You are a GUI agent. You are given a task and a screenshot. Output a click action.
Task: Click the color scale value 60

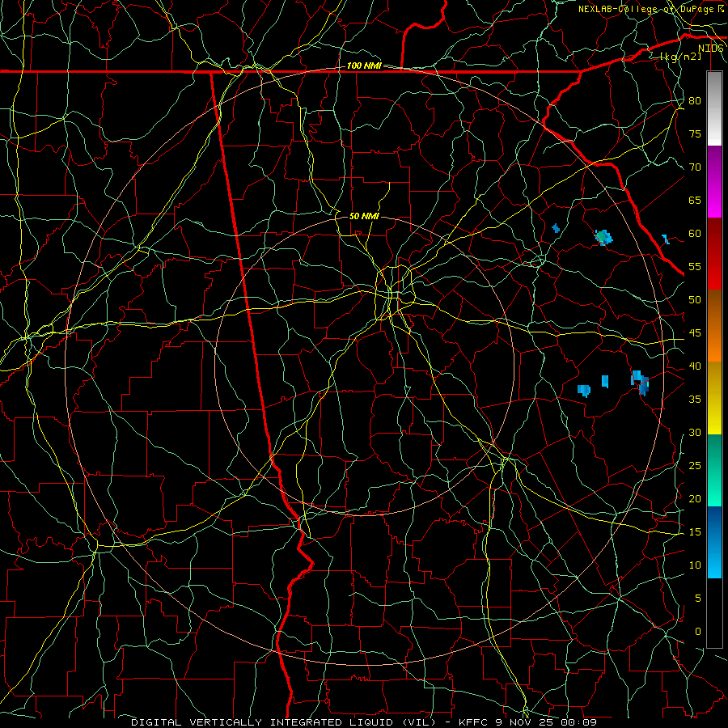pyautogui.click(x=695, y=234)
